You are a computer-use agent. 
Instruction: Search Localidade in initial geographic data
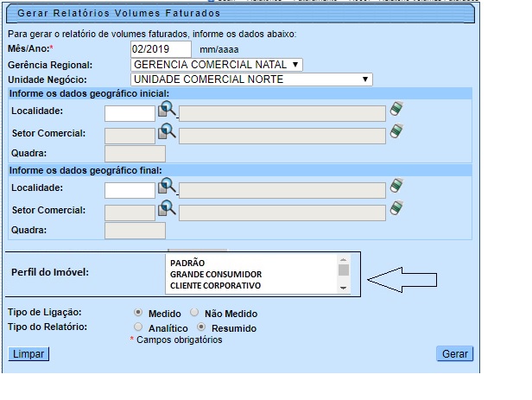tap(167, 109)
